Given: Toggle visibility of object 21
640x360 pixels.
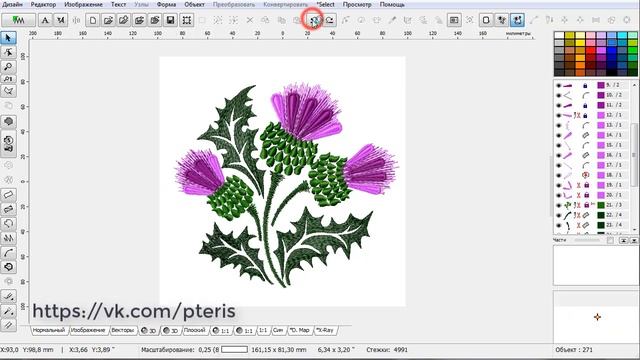Looking at the screenshot, I should pos(558,205).
